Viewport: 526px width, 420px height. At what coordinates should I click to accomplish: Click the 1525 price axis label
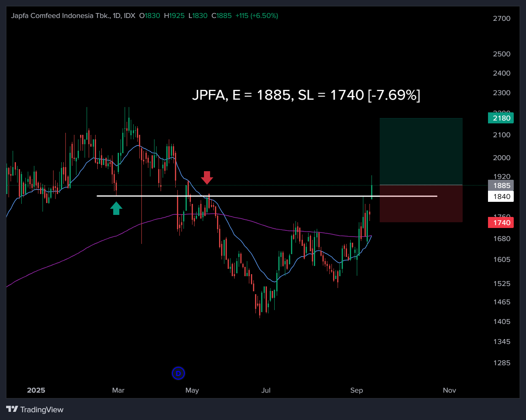tap(502, 284)
